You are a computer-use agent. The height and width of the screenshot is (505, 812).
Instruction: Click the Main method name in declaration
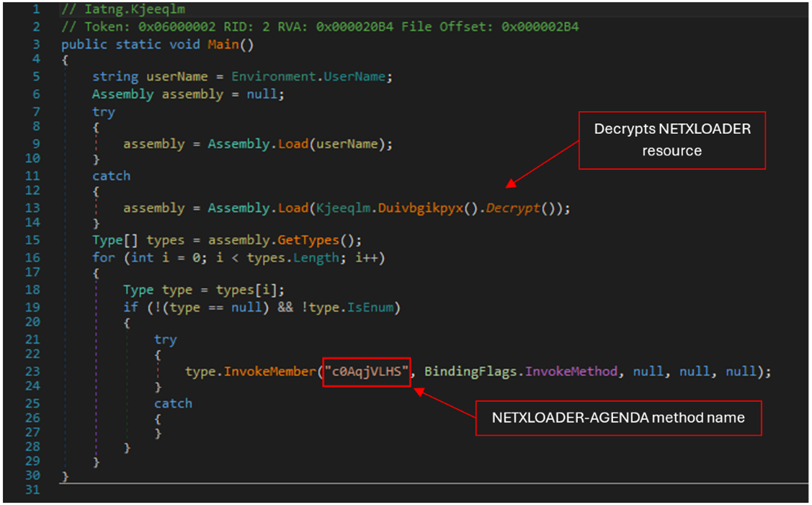coord(223,45)
